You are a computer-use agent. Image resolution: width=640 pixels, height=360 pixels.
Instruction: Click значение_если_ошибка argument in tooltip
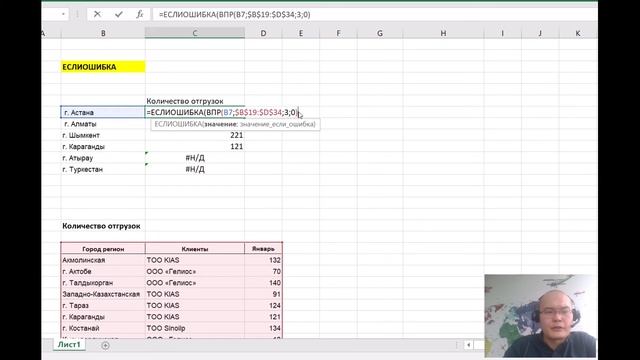click(x=277, y=124)
